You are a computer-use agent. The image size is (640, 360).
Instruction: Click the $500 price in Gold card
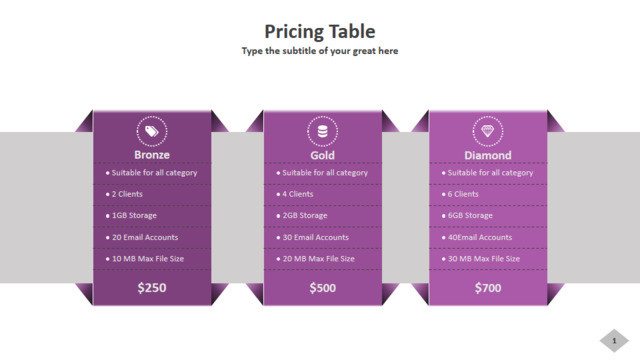322,288
